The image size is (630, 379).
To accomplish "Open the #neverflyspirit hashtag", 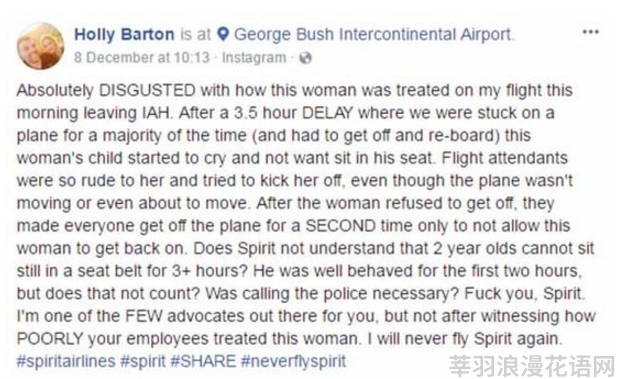I will [293, 361].
